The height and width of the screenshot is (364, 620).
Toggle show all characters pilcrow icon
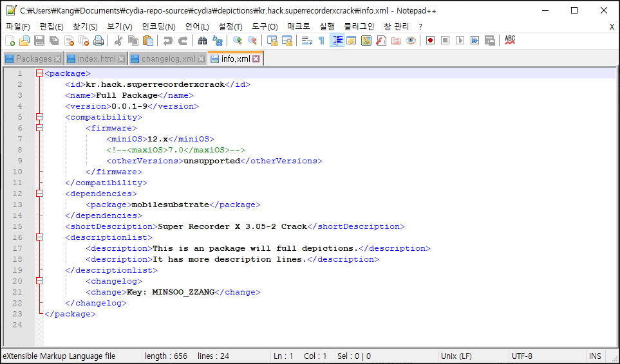pos(321,41)
